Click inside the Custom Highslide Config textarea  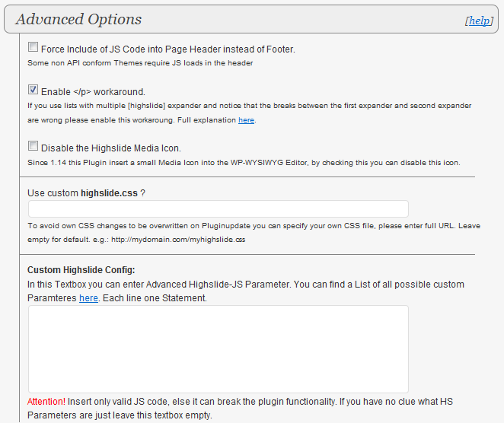(x=218, y=349)
